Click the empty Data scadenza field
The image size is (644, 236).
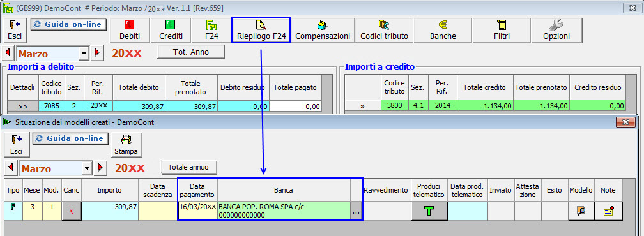158,210
